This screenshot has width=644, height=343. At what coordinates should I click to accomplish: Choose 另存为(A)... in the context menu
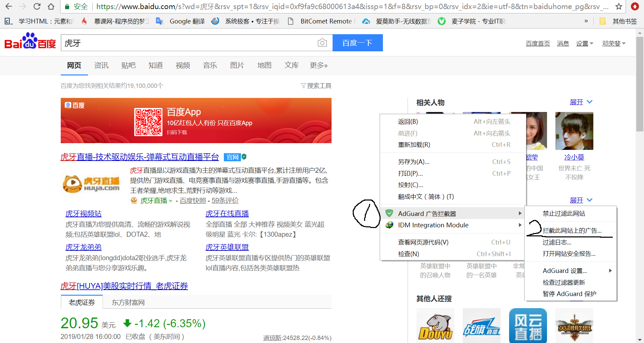coord(453,162)
